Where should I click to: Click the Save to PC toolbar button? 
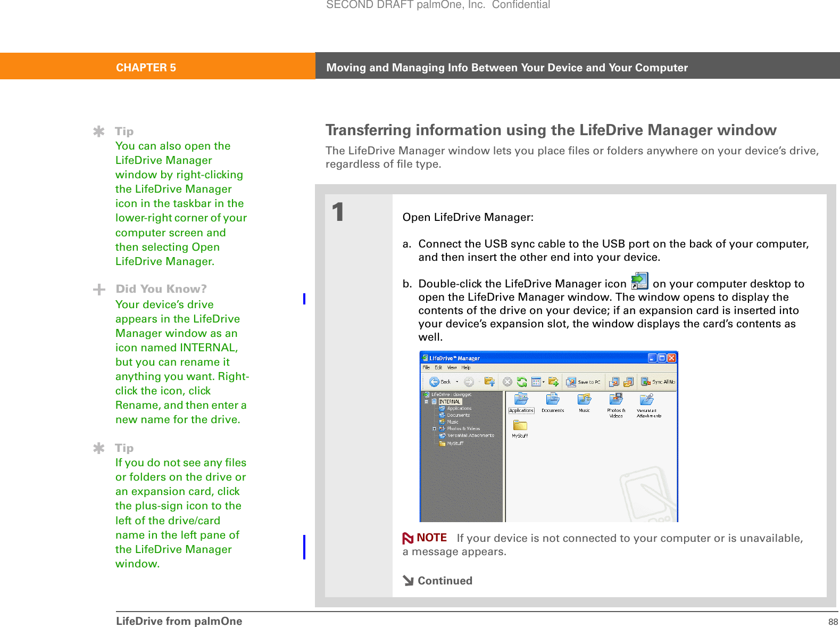tap(584, 382)
